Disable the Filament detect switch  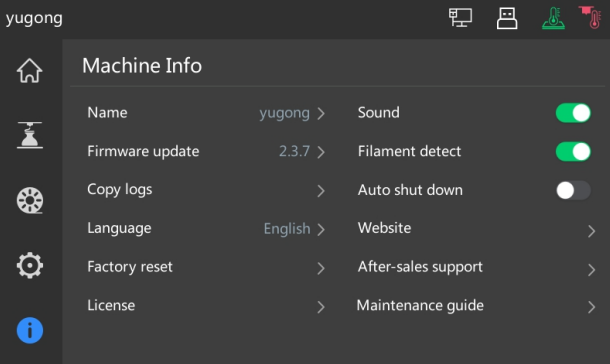coord(573,152)
